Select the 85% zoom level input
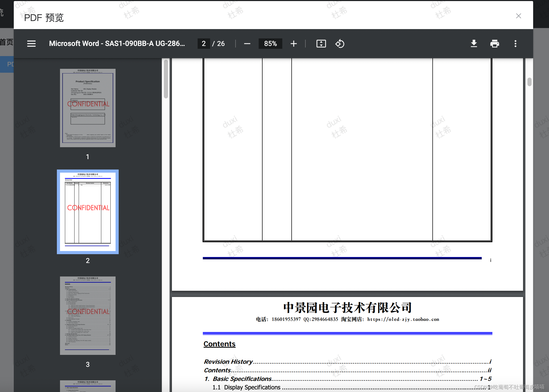The image size is (549, 392). pos(270,44)
